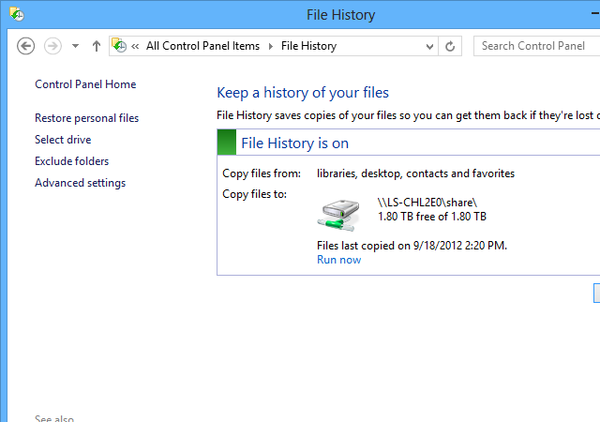
Task: Click the Forward navigation arrow
Action: pyautogui.click(x=53, y=46)
